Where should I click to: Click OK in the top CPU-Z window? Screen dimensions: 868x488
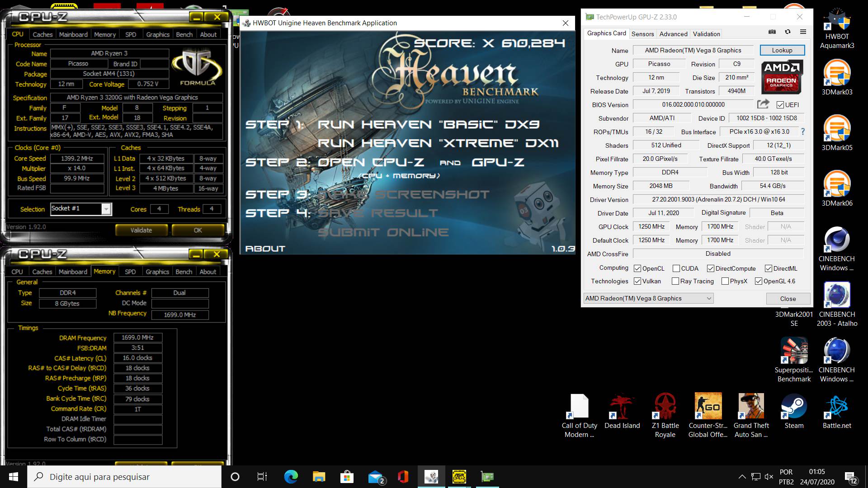(x=198, y=230)
